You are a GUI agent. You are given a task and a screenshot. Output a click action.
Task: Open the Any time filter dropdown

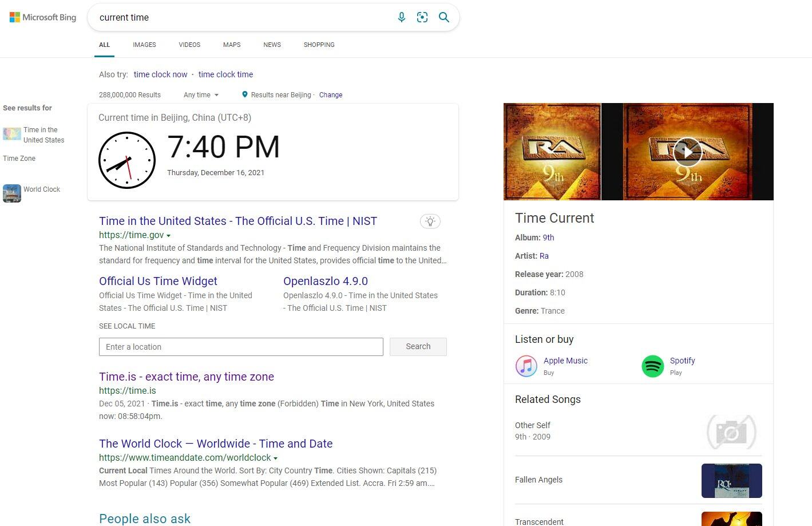click(x=201, y=95)
